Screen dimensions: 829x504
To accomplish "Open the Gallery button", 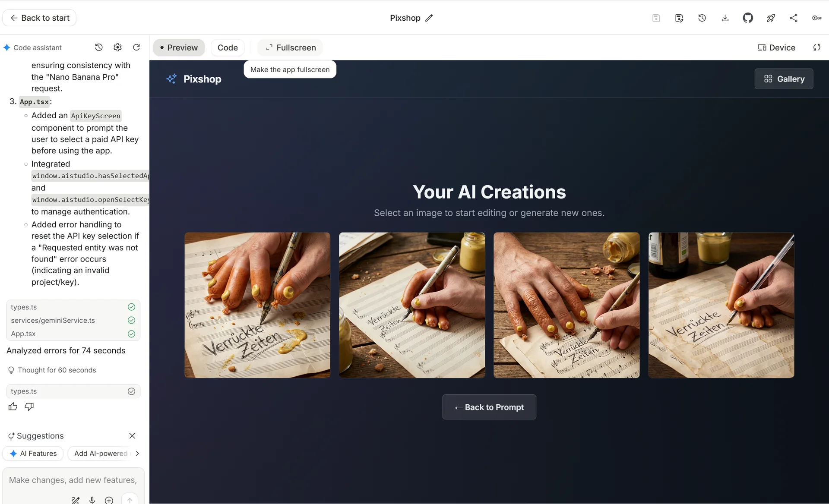I will 784,79.
